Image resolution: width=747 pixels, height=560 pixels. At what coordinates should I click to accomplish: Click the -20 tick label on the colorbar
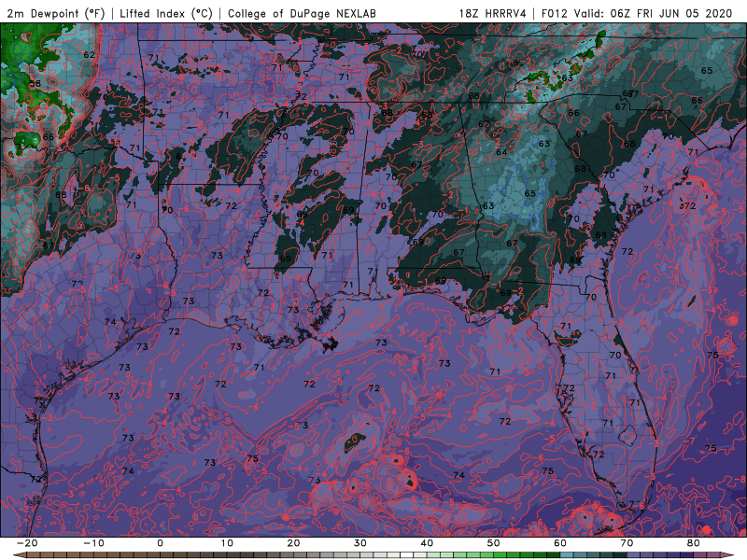click(27, 543)
